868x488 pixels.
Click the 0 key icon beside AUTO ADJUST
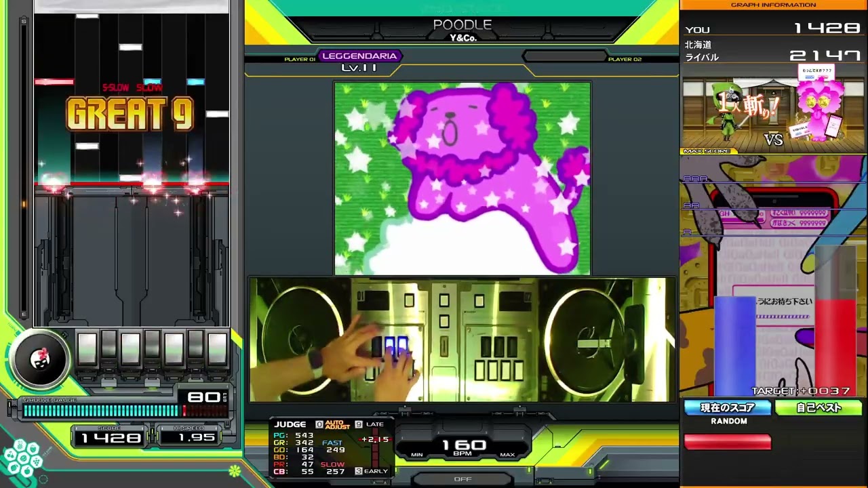point(319,424)
